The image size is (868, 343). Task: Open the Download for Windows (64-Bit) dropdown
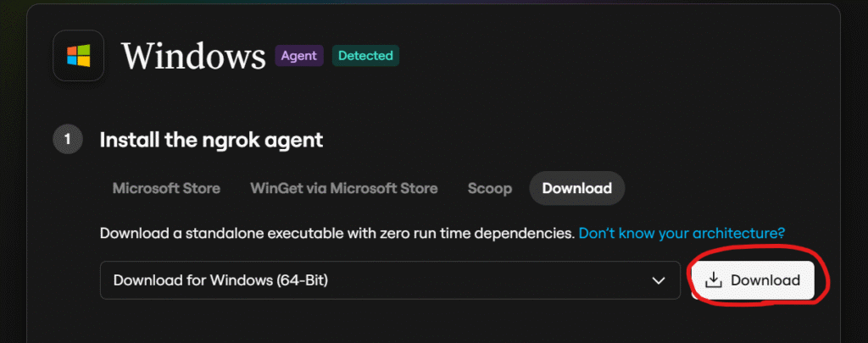[390, 280]
